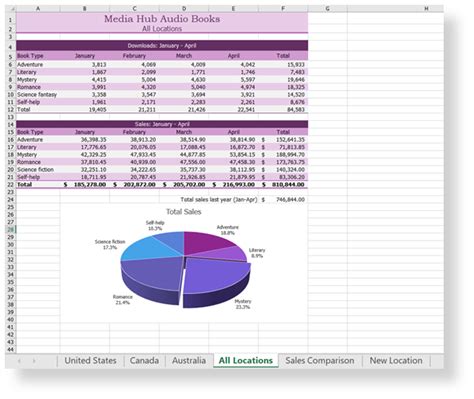Click the "Science fiction 17.3%" chart label
Screen dimensions: 474x399
click(110, 244)
